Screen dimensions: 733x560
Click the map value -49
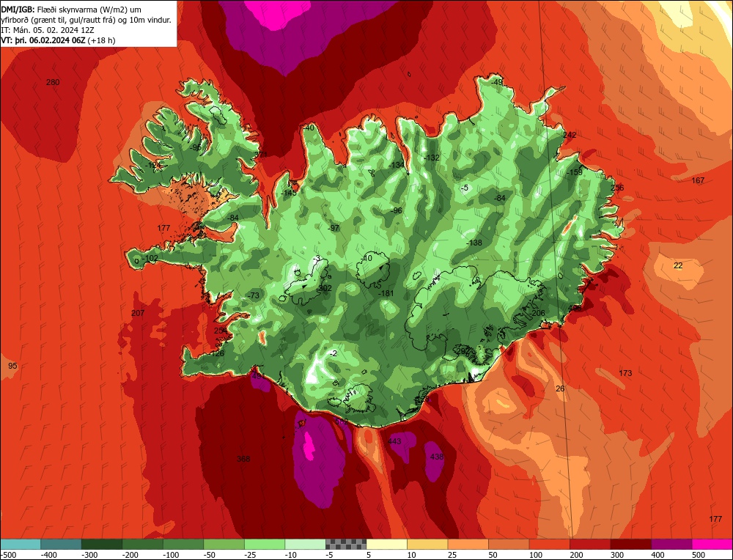coord(496,82)
